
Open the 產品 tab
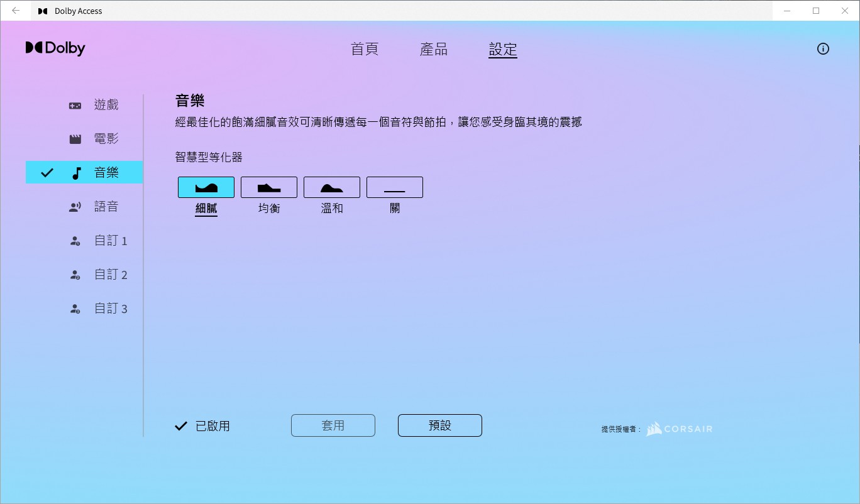point(434,50)
